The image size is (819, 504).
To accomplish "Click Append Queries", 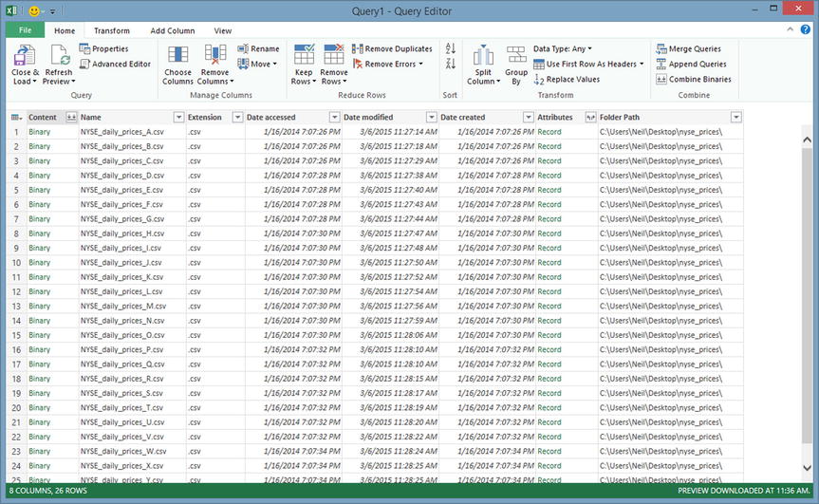I will click(x=691, y=64).
